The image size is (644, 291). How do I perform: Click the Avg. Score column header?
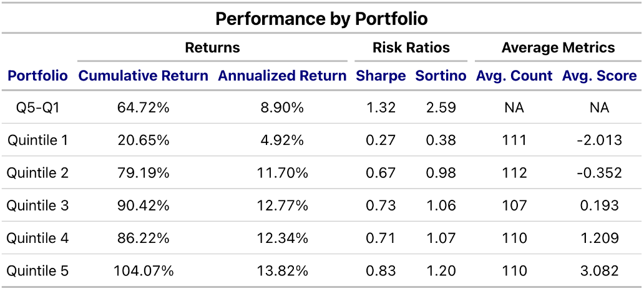coord(599,76)
